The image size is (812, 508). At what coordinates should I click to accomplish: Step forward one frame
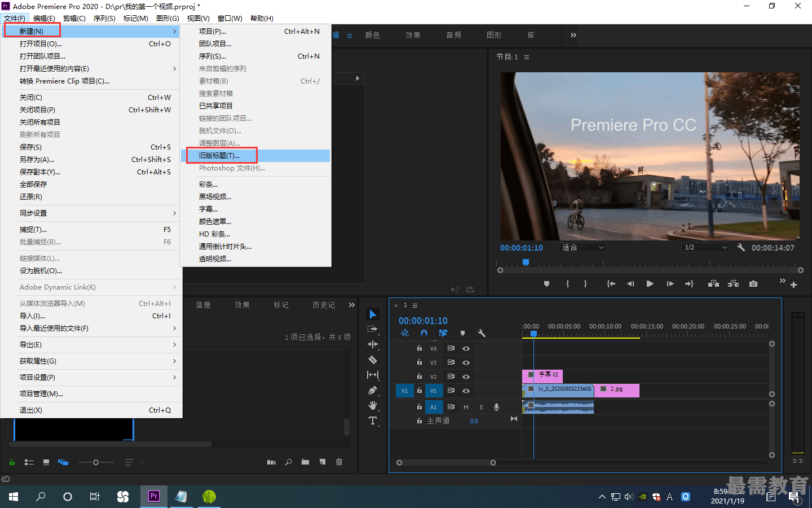[x=670, y=284]
